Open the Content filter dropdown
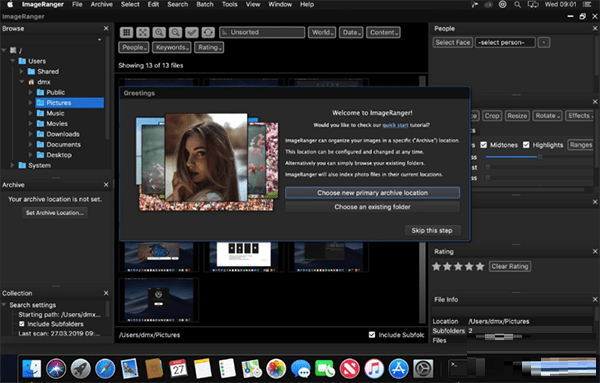This screenshot has width=600, height=383. (383, 32)
